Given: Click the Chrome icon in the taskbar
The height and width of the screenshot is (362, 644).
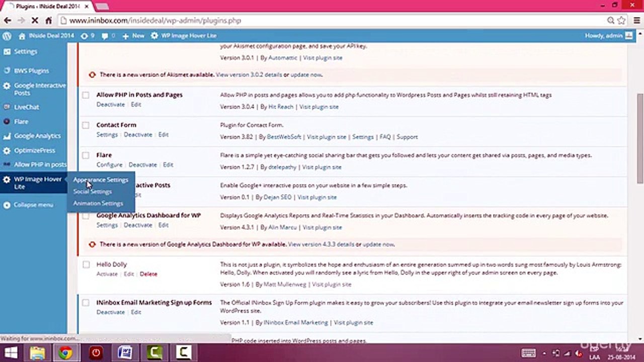Looking at the screenshot, I should tap(65, 353).
